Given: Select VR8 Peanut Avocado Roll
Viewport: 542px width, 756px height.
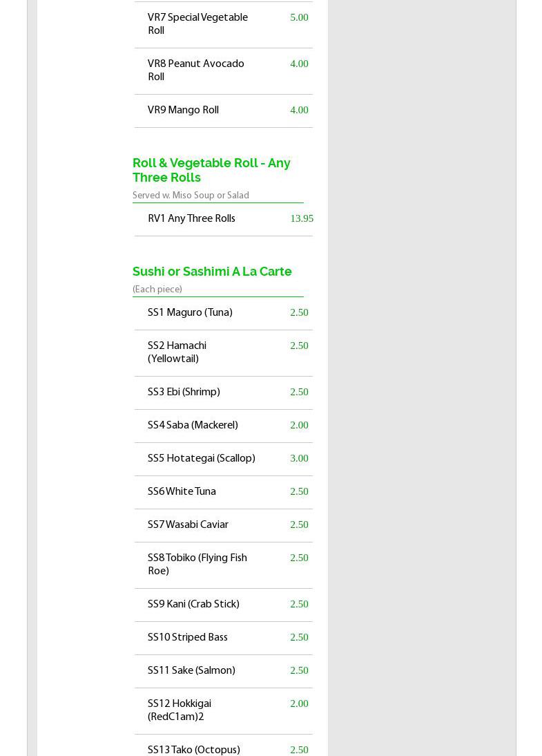Looking at the screenshot, I should point(195,70).
